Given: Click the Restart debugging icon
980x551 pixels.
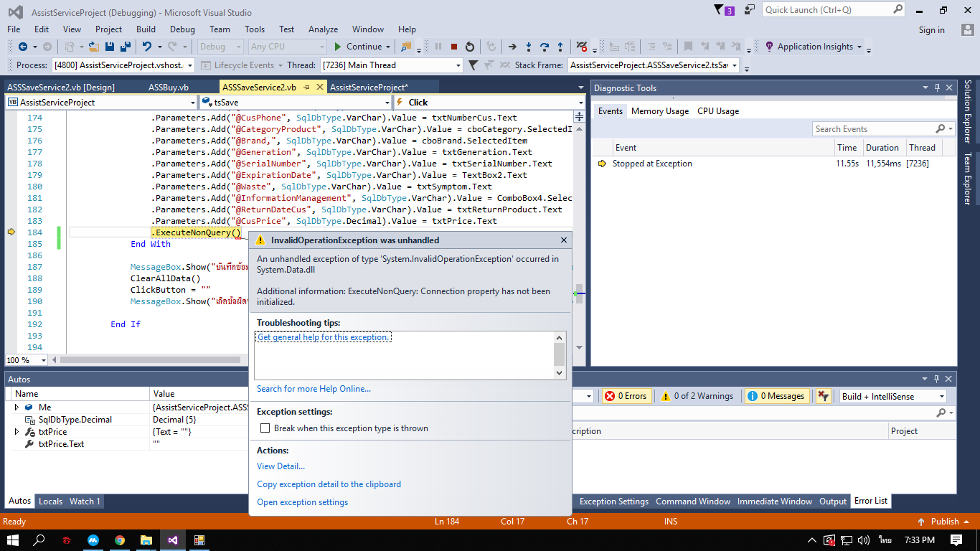Looking at the screenshot, I should click(x=470, y=47).
